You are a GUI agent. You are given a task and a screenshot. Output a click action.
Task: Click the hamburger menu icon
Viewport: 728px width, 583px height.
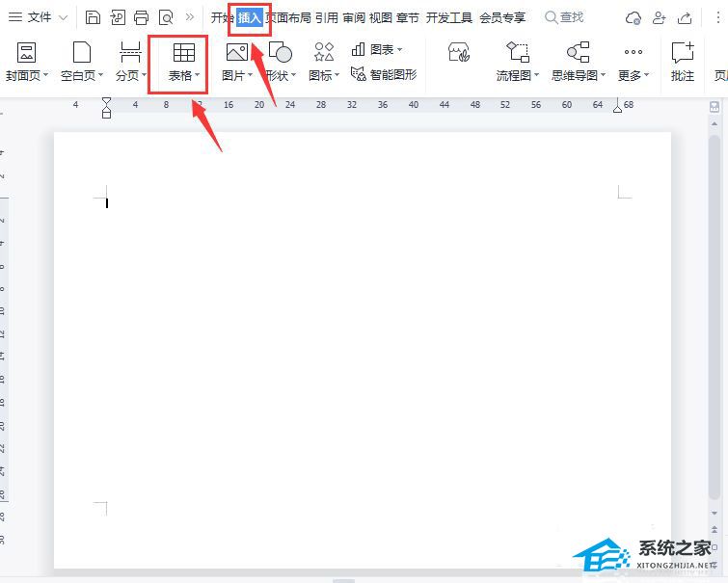[x=15, y=17]
